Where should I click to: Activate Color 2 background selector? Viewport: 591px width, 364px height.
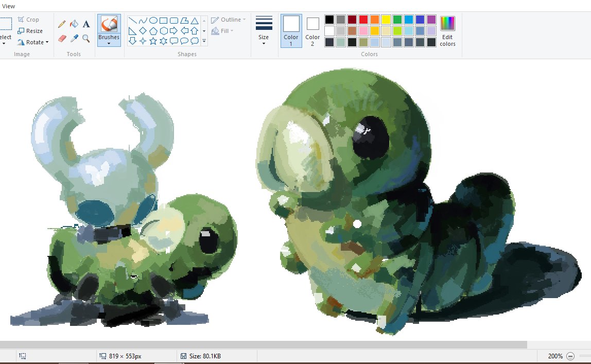click(312, 31)
